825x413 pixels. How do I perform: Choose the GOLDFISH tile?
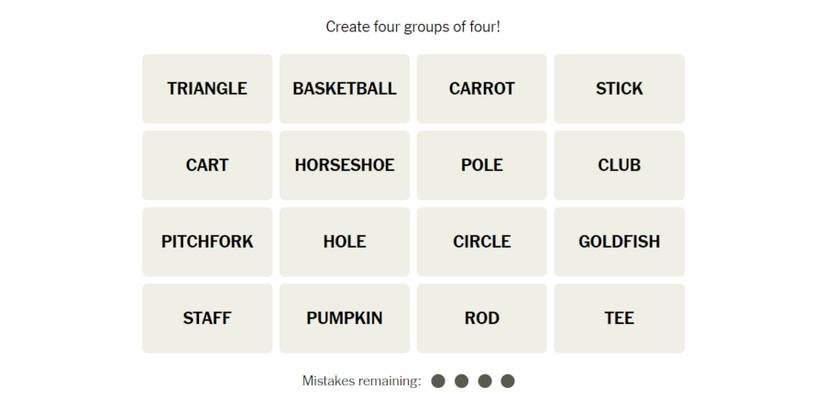pyautogui.click(x=619, y=242)
